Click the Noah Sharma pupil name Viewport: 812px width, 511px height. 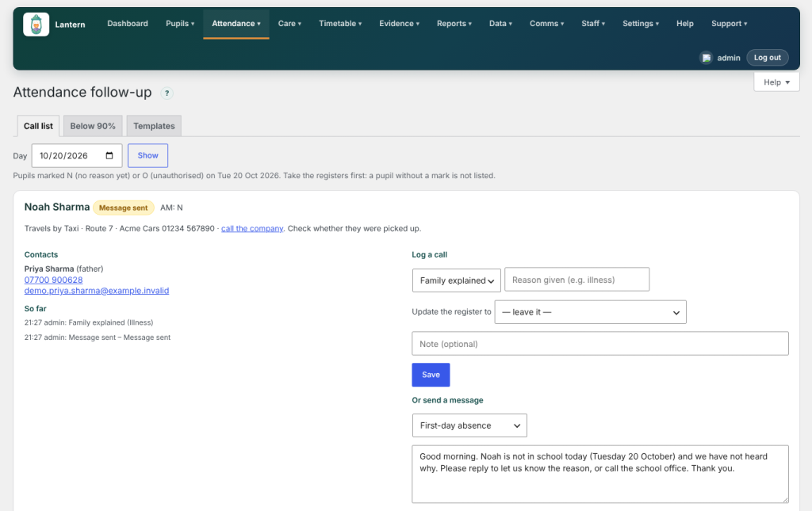57,208
